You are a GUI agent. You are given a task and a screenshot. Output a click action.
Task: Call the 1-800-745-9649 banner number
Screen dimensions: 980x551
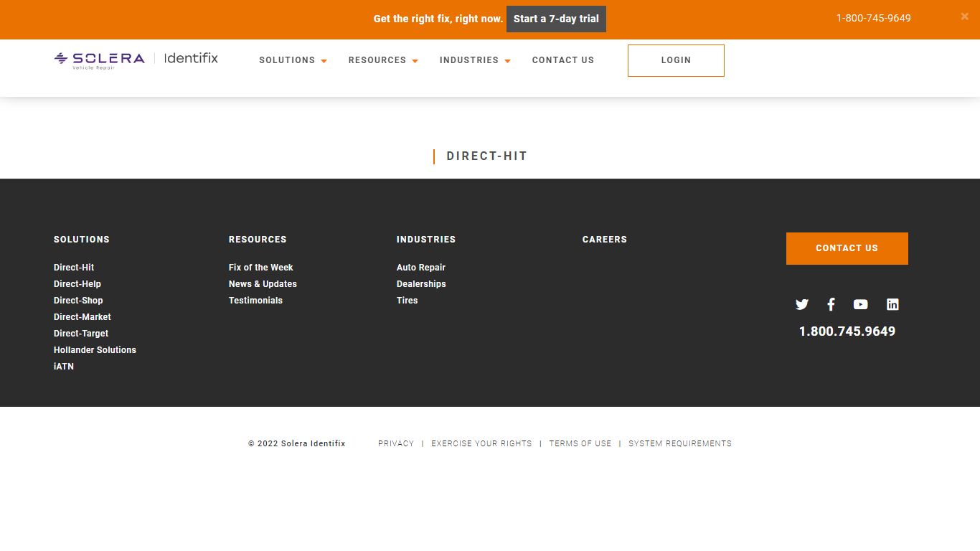click(874, 18)
